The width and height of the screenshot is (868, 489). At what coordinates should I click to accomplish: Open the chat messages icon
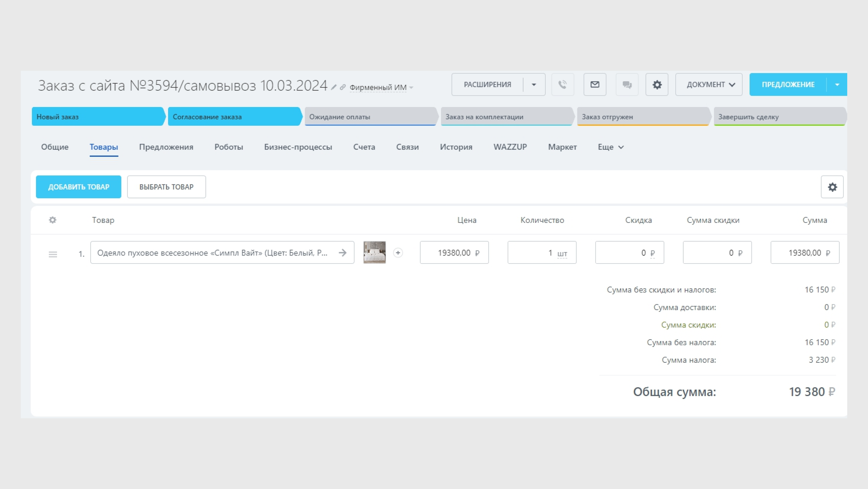(627, 84)
